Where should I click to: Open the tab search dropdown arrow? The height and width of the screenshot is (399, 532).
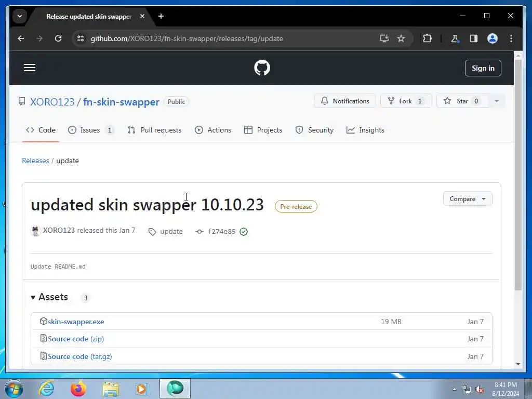pos(20,16)
